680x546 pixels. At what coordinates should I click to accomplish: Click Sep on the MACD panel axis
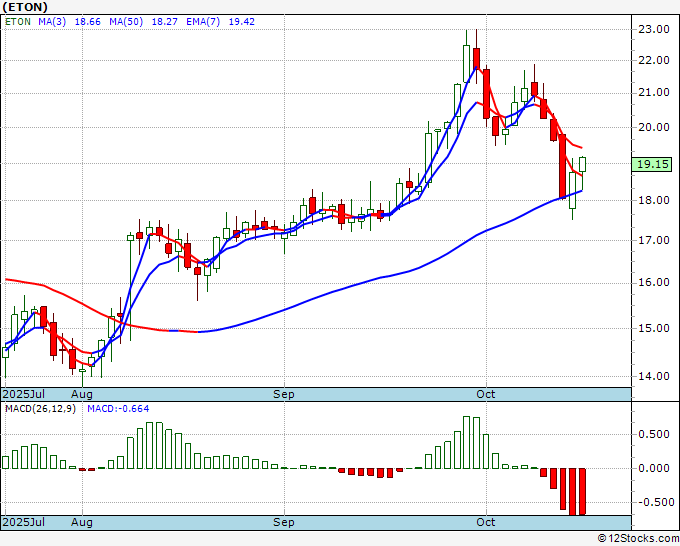pos(284,523)
